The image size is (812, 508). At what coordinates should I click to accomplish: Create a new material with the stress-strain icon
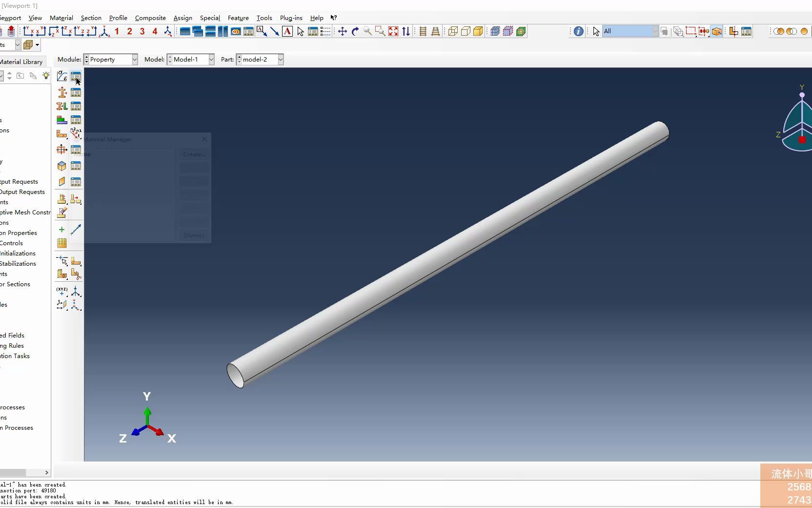[61, 76]
